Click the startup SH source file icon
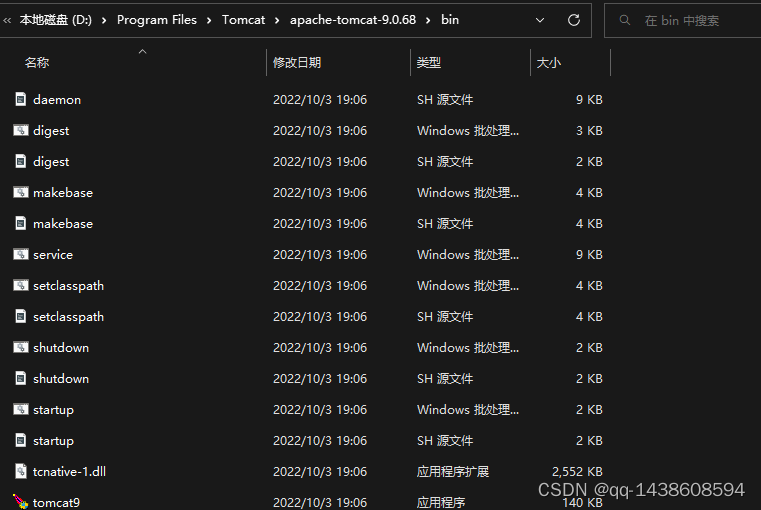Screen dimensions: 761x510 pyautogui.click(x=20, y=441)
